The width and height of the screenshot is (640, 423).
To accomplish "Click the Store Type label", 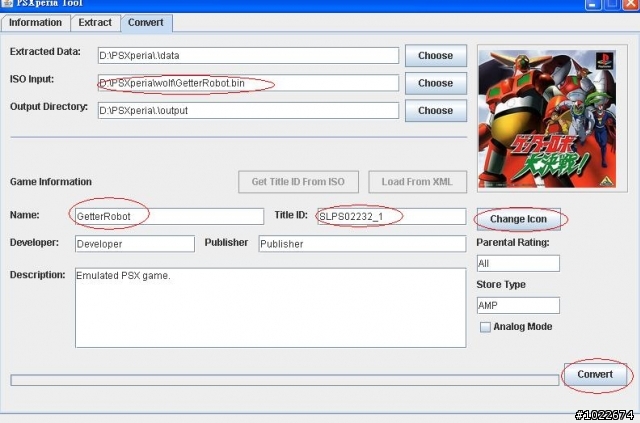I will 501,285.
